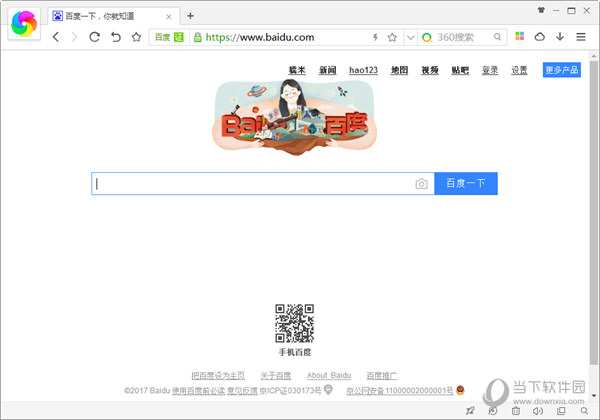Click the camera icon in Baidu search box
600x420 pixels.
[421, 184]
